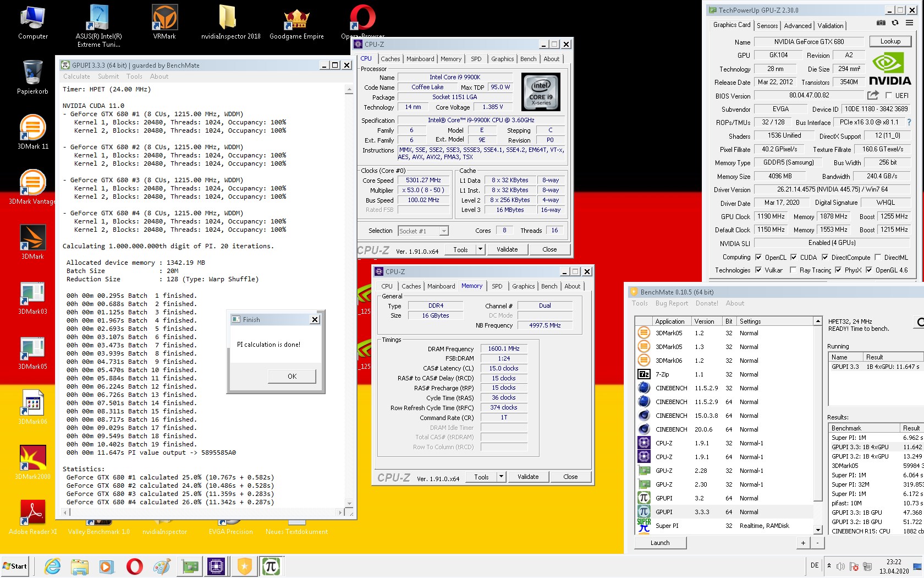The image size is (924, 578).
Task: Click Close in the Memory CPU-Z window
Action: [570, 477]
